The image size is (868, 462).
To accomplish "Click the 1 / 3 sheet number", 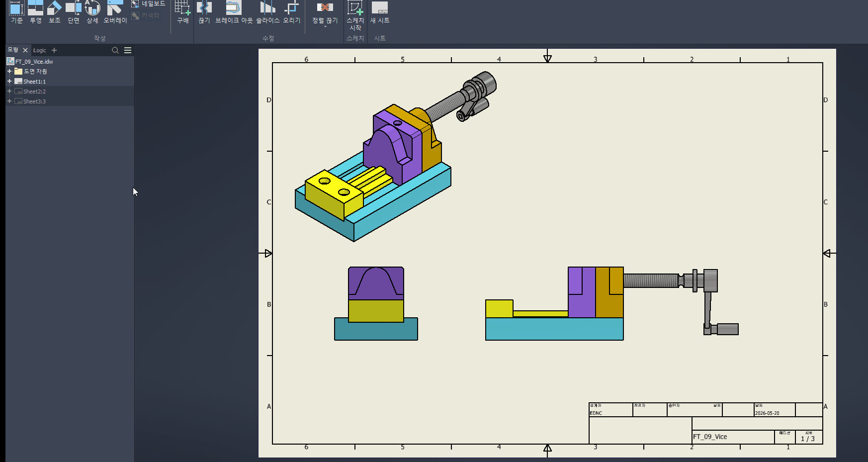I will pos(808,439).
